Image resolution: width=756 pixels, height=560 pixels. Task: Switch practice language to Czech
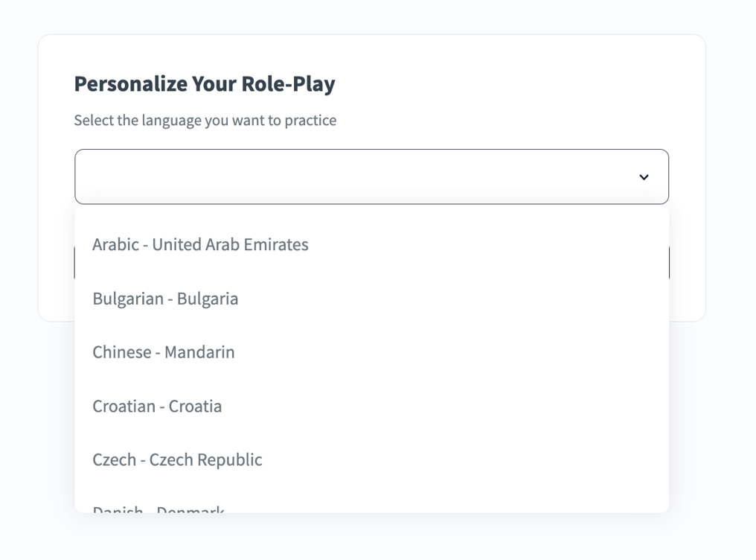[x=177, y=459]
